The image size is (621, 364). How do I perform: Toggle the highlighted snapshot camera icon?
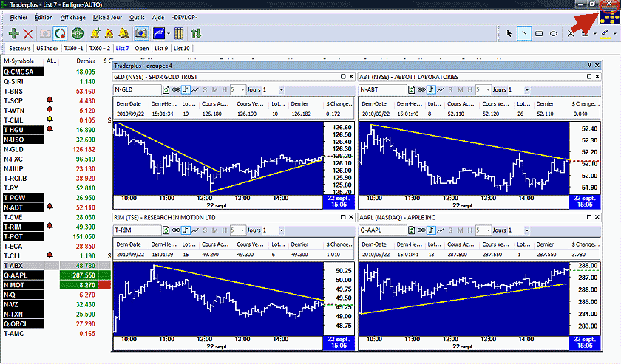coord(141,34)
